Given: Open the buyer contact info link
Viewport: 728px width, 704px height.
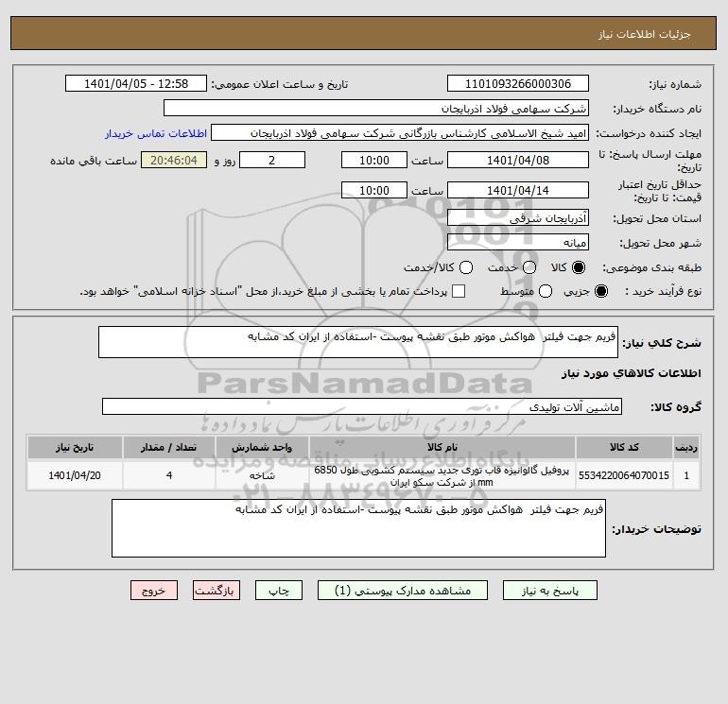Looking at the screenshot, I should coord(156,133).
